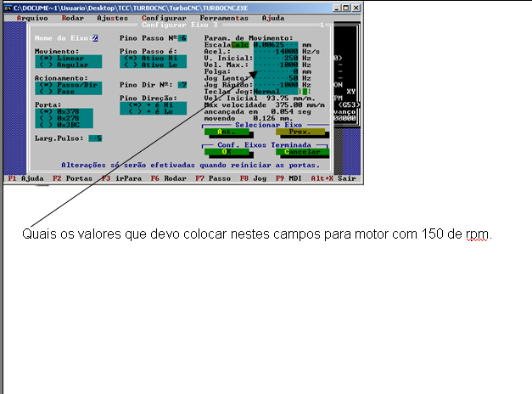Open the Configurar menu
Screen dimensions: 532x394
[164, 18]
